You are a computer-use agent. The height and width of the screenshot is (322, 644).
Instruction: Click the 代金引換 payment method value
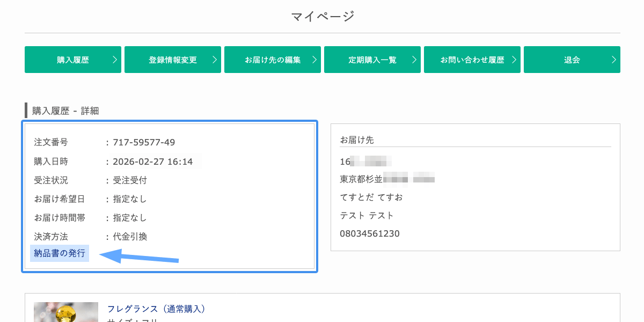(x=130, y=237)
